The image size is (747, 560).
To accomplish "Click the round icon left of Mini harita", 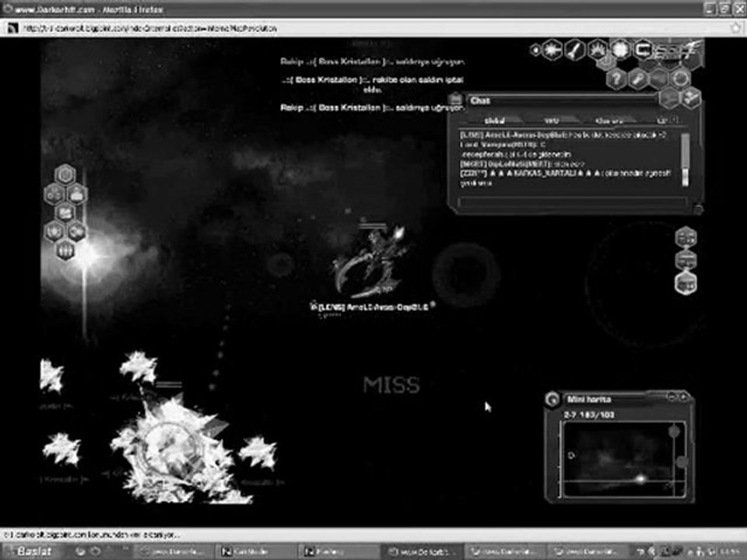I will point(552,399).
